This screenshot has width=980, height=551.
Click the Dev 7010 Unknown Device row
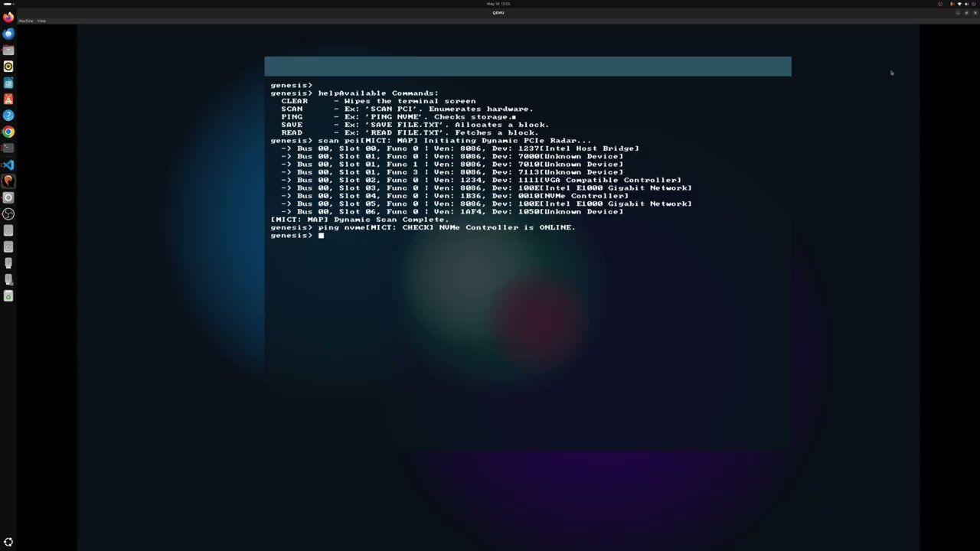[x=452, y=165]
